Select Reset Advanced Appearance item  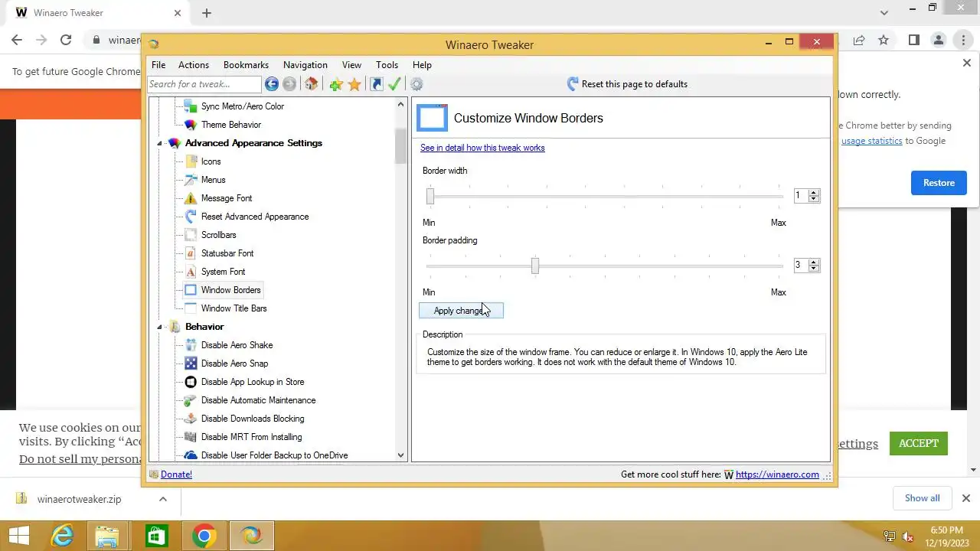(255, 217)
